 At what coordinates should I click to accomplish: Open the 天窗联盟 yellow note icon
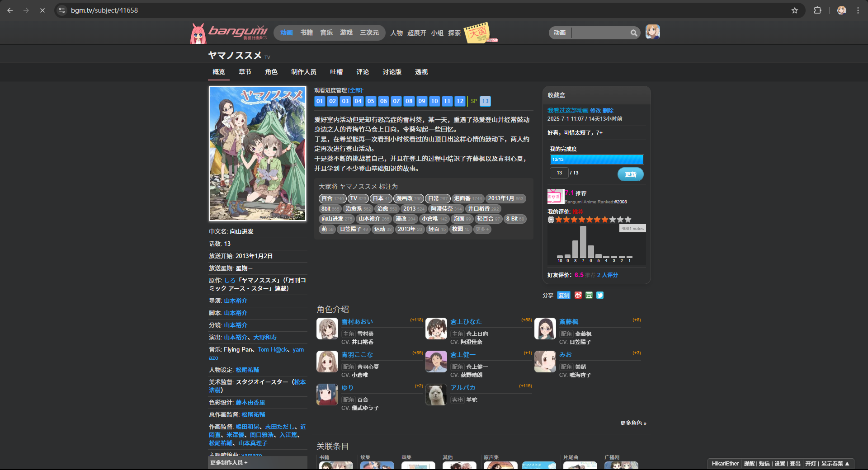point(477,32)
